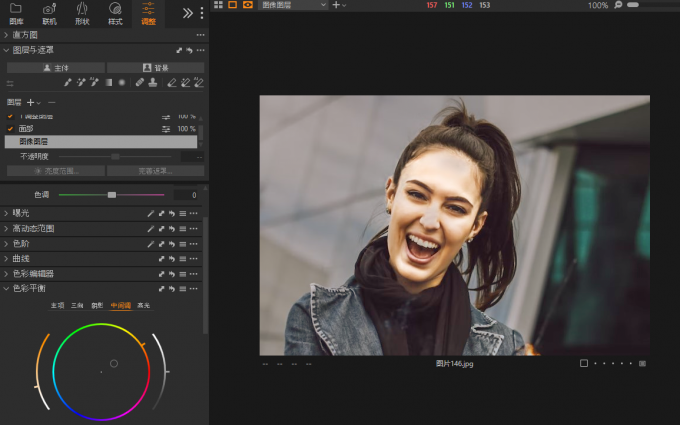The height and width of the screenshot is (425, 680).
Task: Expand the 色彩编辑器 panel
Action: (x=6, y=274)
